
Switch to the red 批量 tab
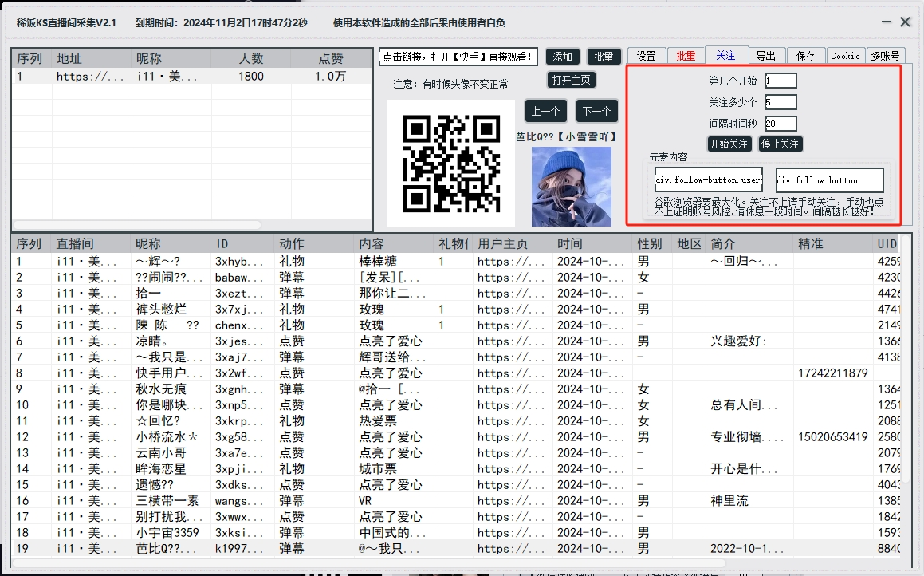tap(685, 55)
